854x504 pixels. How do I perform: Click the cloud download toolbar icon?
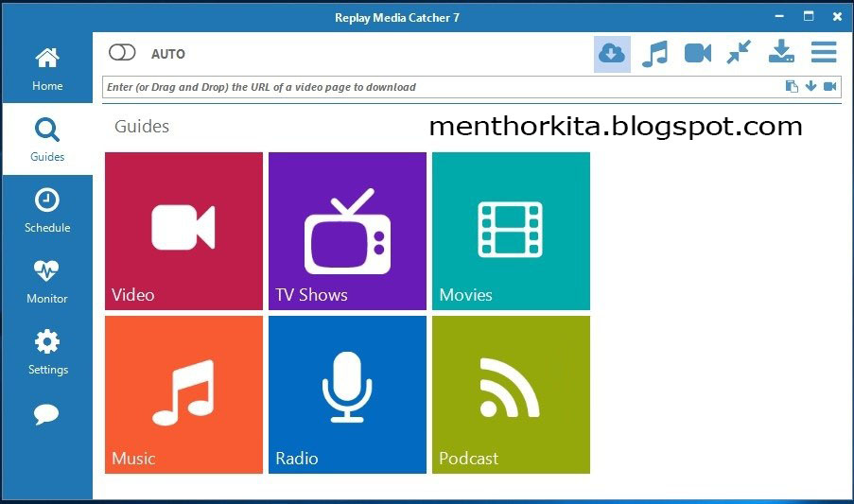(612, 54)
